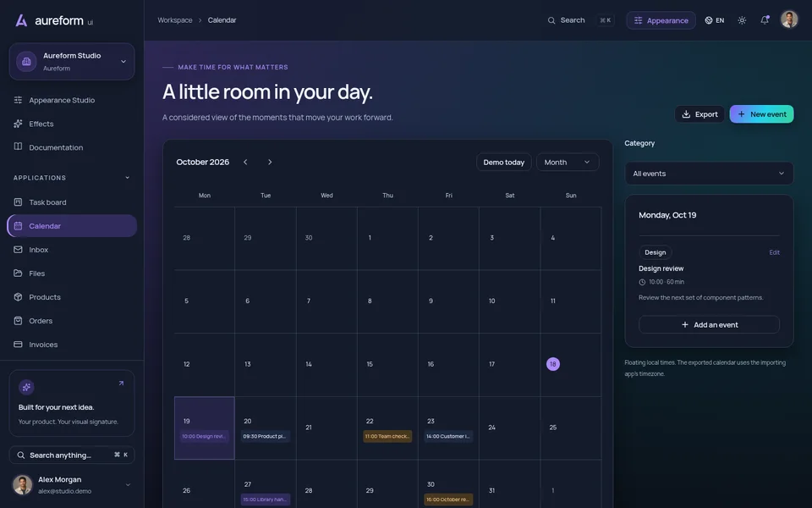Click Add an event button
Viewport: 812px width, 508px height.
point(709,324)
